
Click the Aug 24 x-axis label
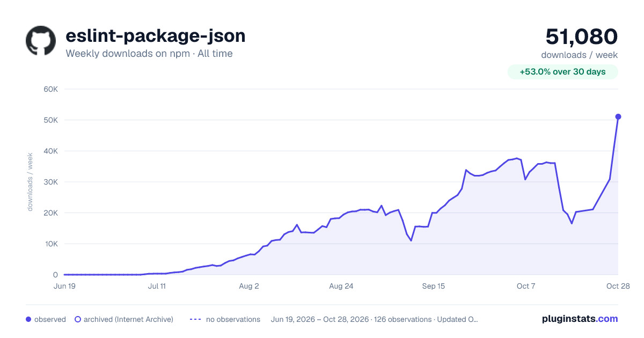341,286
